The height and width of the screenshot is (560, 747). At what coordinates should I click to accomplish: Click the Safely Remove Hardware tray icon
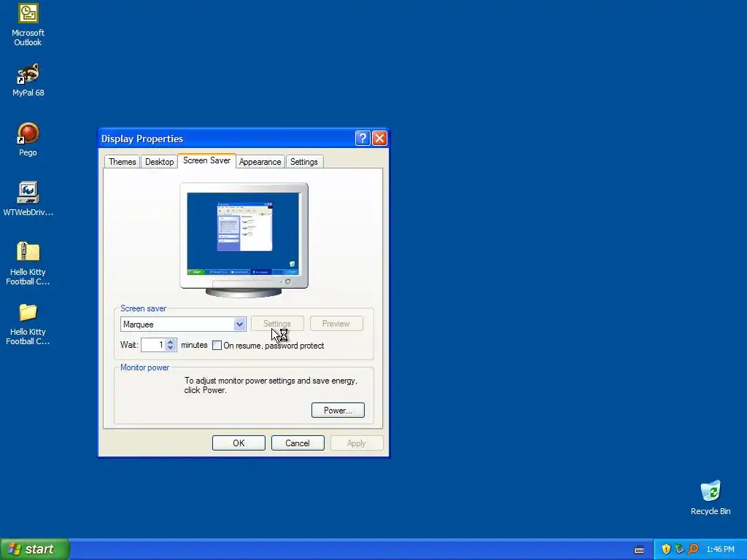click(x=679, y=549)
